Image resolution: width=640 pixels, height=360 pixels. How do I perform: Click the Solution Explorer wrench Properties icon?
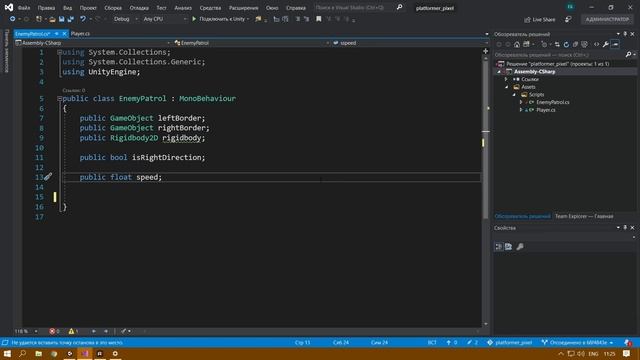[x=606, y=44]
